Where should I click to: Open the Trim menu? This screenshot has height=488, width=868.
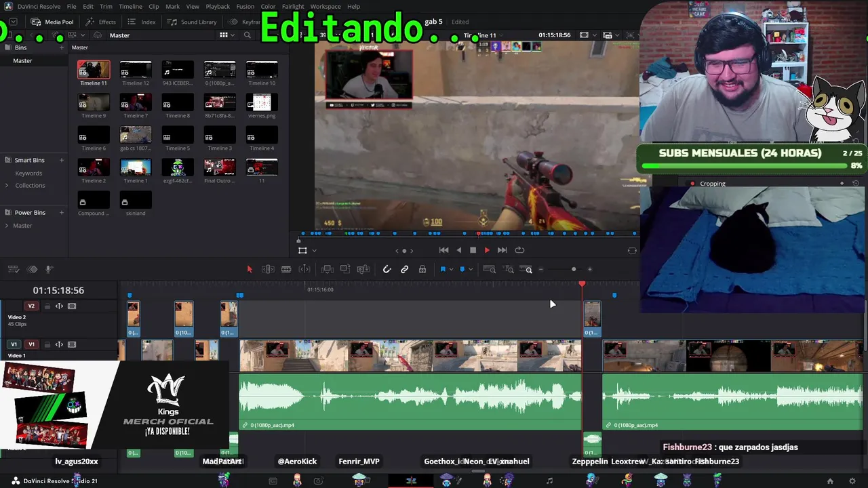pyautogui.click(x=106, y=7)
